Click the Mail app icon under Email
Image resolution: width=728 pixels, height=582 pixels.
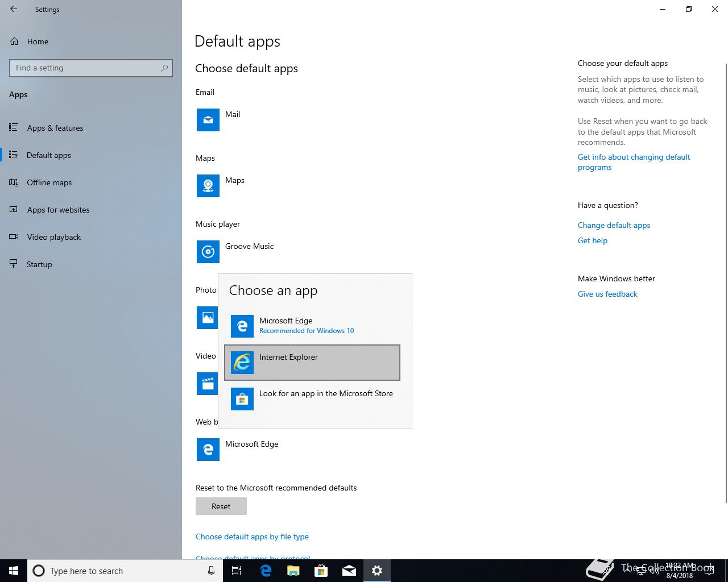(208, 120)
